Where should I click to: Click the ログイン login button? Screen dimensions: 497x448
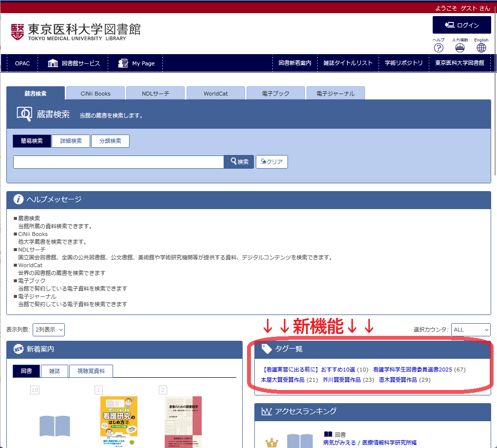[462, 25]
